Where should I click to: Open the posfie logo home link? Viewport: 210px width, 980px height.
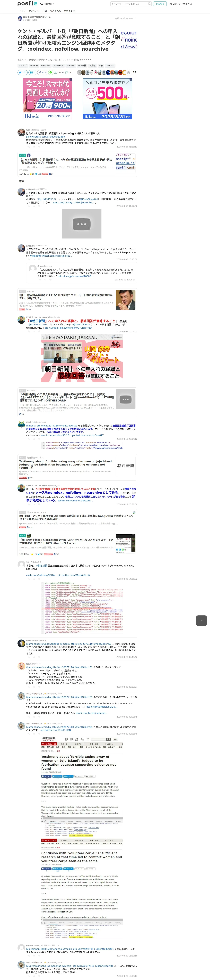(x=27, y=3)
